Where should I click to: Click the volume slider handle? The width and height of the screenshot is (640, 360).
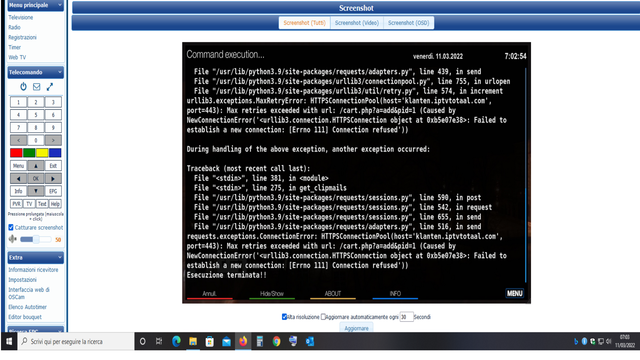(36, 239)
